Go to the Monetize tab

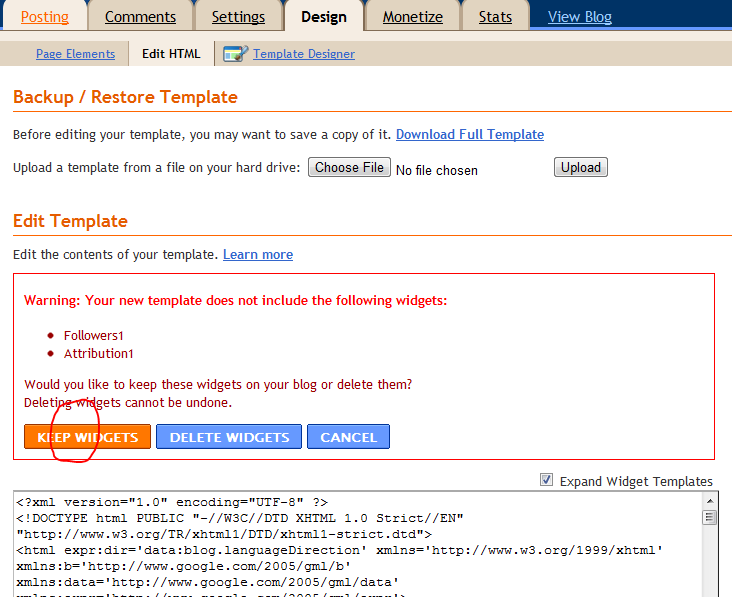pyautogui.click(x=413, y=17)
